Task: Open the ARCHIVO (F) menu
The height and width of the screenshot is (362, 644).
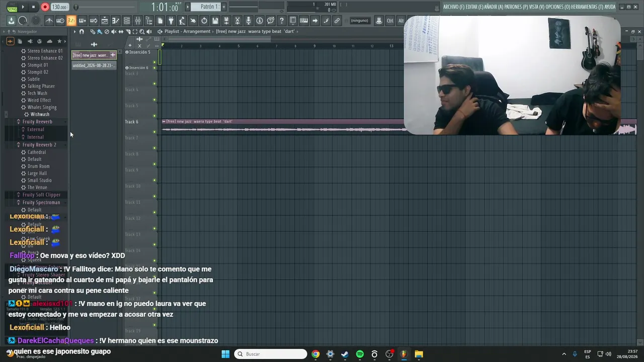Action: coord(454,7)
